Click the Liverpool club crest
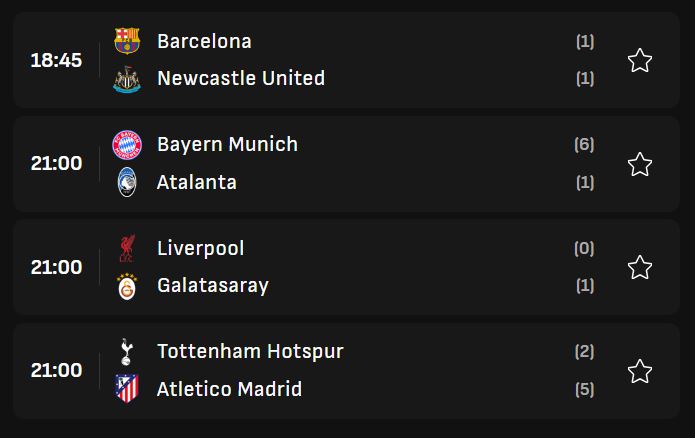695x438 pixels. point(127,248)
